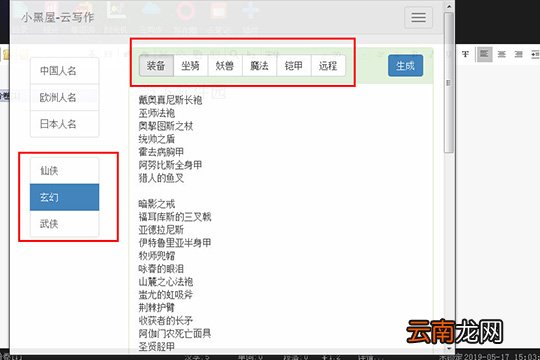Switch to the 魔法 tab
540x360 pixels.
(x=259, y=65)
